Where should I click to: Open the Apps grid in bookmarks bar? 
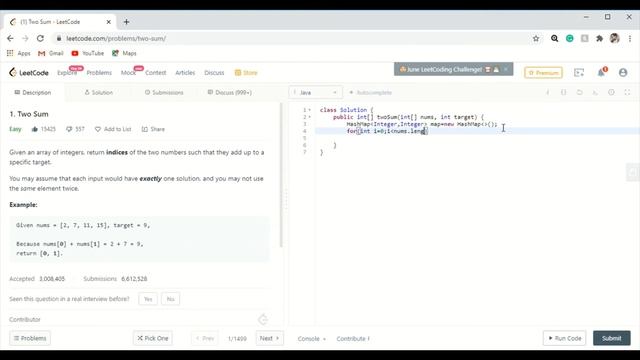click(18, 53)
